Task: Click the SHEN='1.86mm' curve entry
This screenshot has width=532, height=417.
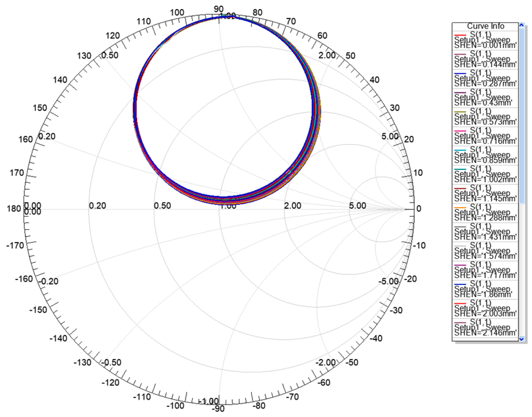Action: pyautogui.click(x=485, y=289)
